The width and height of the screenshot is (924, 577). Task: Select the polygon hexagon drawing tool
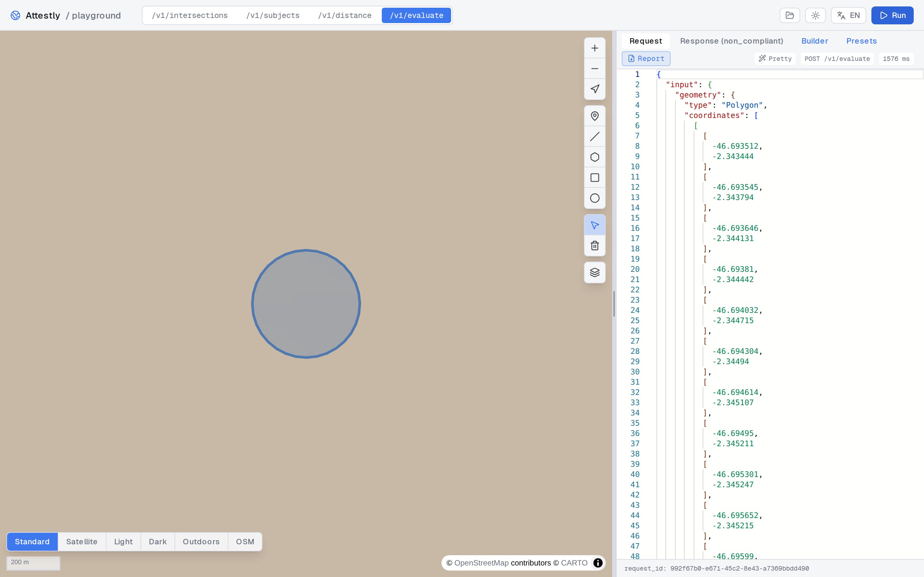(595, 157)
